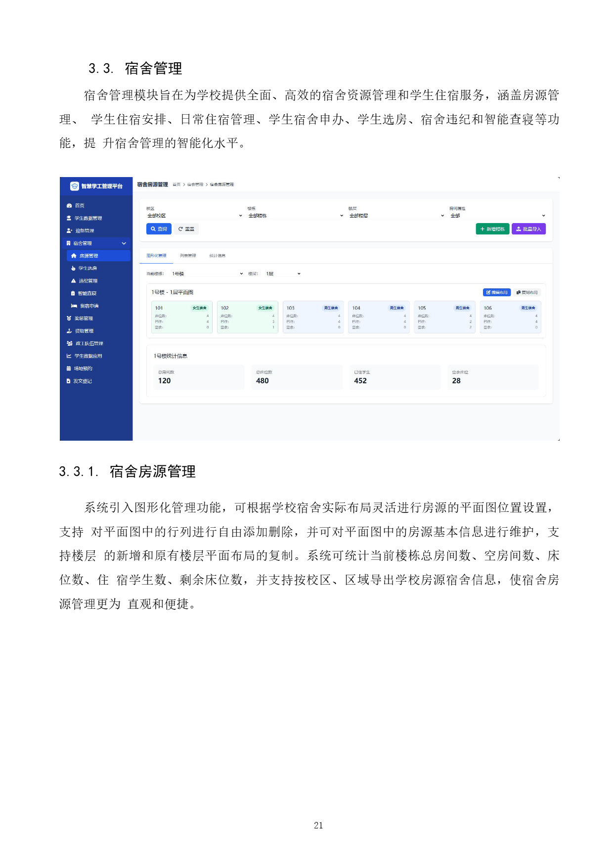Open the 楼栋 全部楼栋 dropdown
This screenshot has width=613, height=868.
point(296,216)
